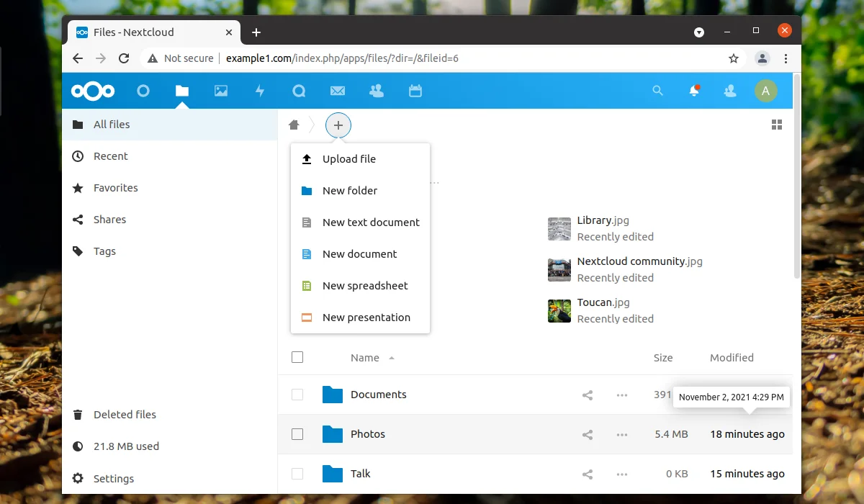Switch to grid view icon
This screenshot has width=864, height=504.
(x=777, y=125)
